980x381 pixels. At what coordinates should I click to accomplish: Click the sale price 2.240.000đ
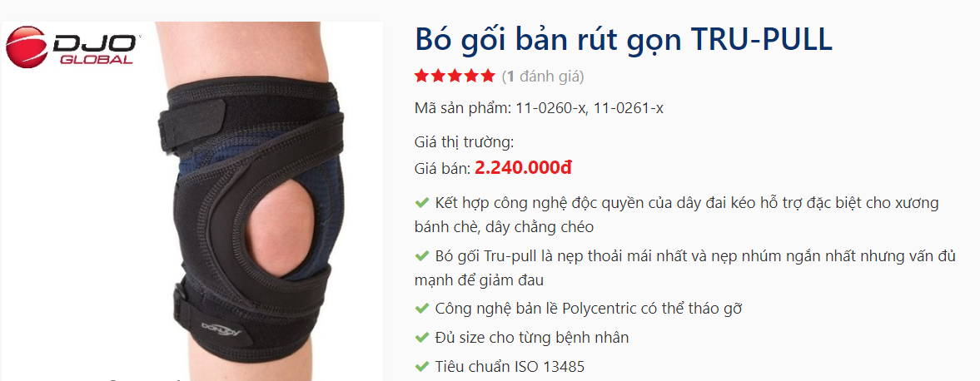click(x=524, y=167)
